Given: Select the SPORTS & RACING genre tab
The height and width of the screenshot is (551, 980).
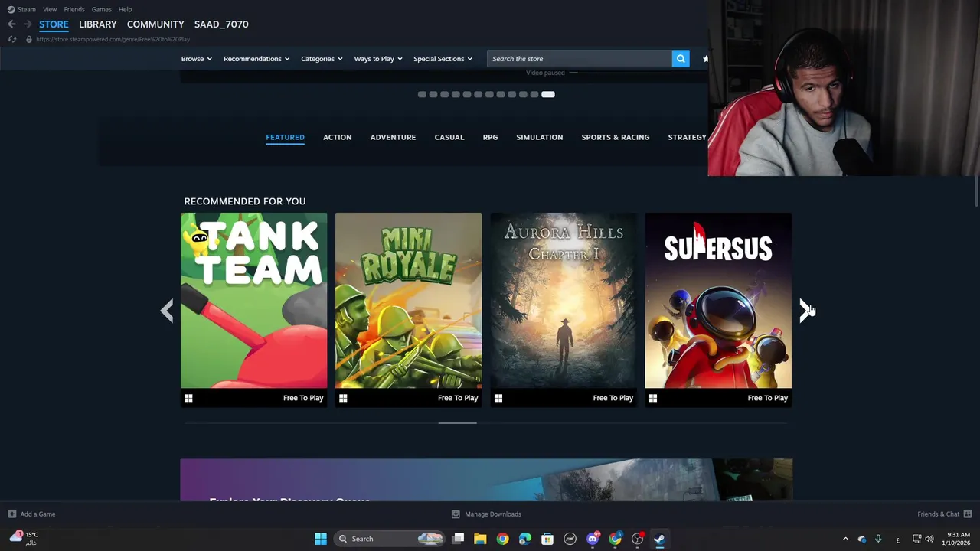Looking at the screenshot, I should click(x=615, y=137).
